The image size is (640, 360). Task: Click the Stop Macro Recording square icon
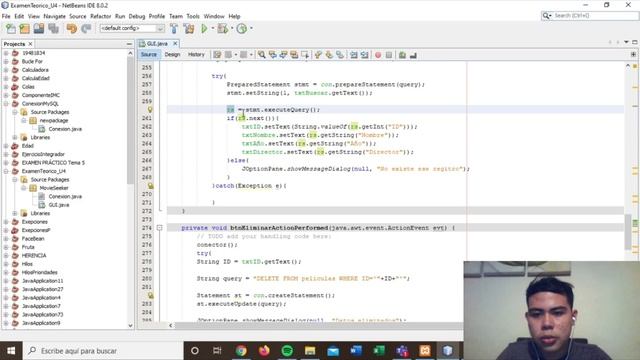(389, 55)
